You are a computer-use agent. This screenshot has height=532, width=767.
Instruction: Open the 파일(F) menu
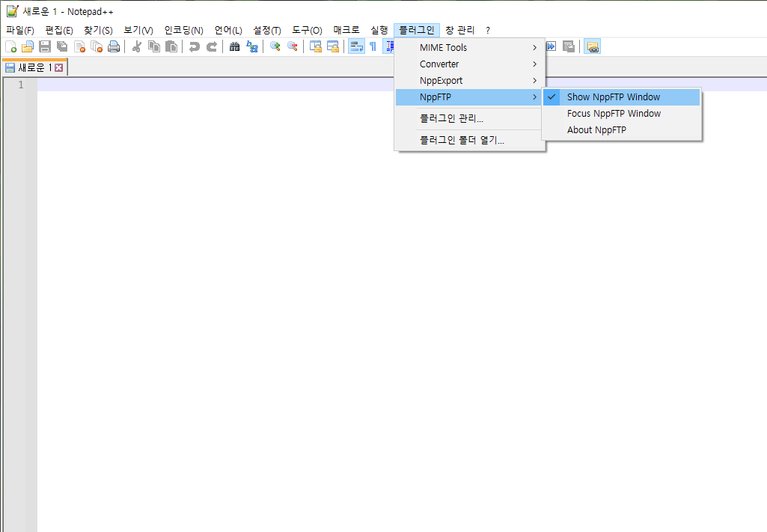click(20, 31)
